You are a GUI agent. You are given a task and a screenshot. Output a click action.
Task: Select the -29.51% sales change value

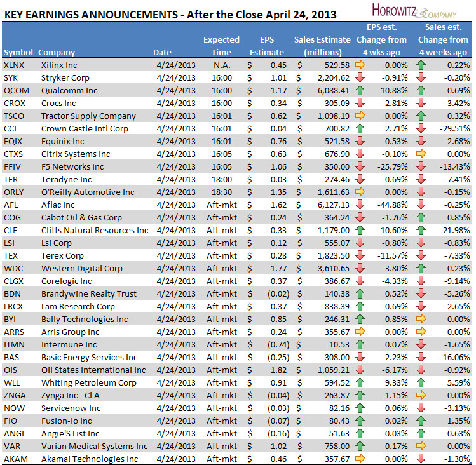(x=455, y=129)
